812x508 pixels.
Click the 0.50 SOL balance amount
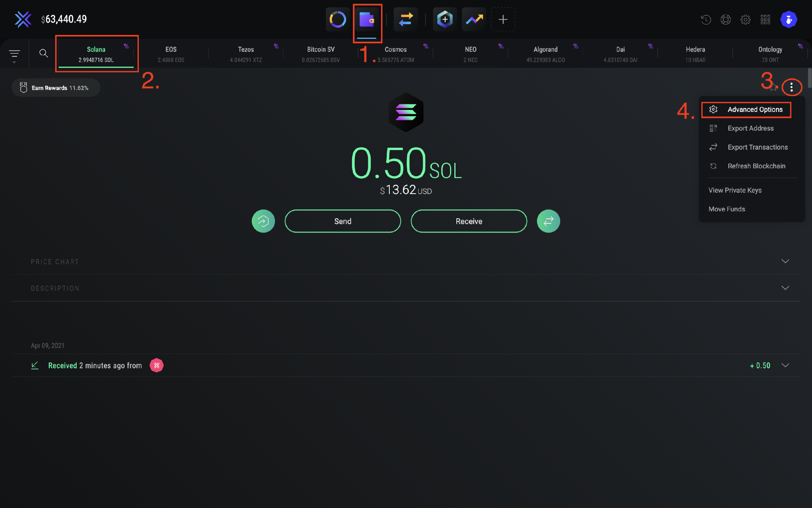pyautogui.click(x=406, y=163)
